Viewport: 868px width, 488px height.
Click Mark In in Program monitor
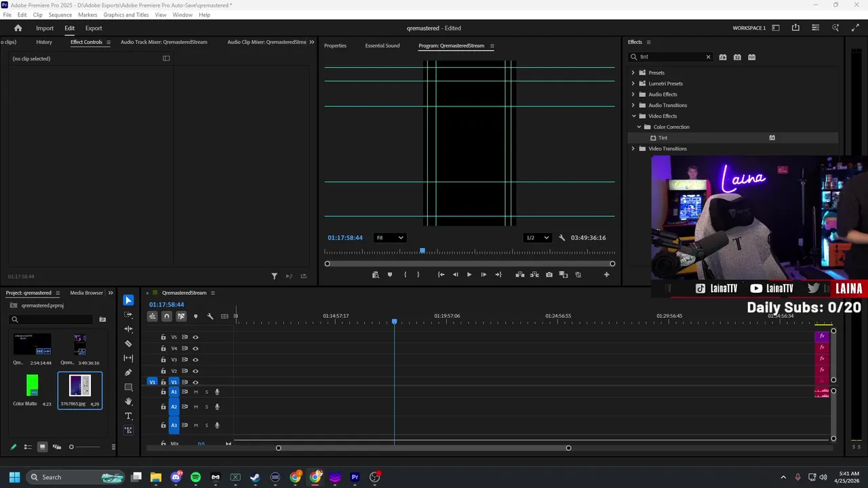click(405, 274)
